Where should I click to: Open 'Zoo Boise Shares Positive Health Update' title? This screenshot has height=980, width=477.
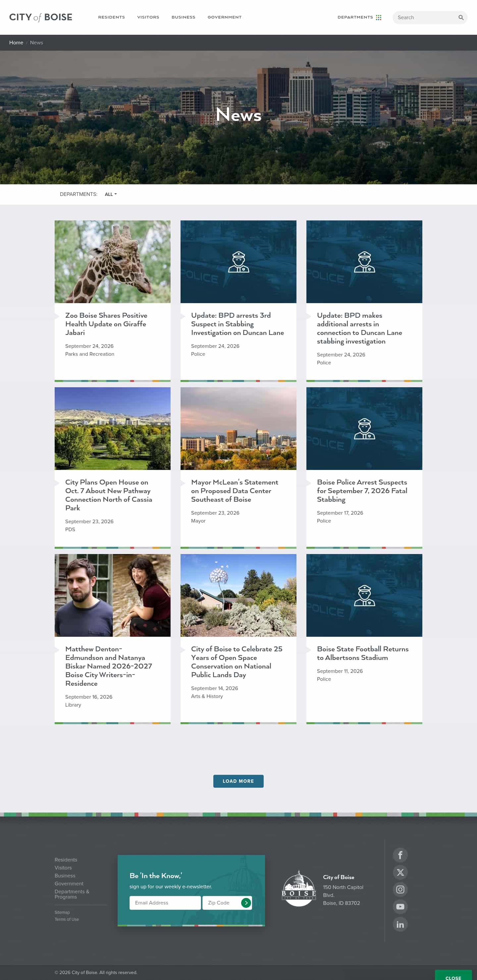pyautogui.click(x=106, y=324)
